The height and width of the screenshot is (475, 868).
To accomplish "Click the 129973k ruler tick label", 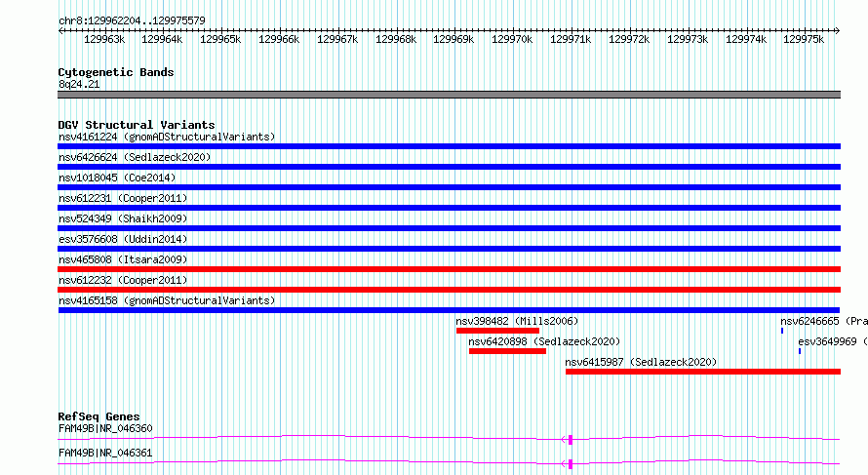I will click(x=688, y=39).
